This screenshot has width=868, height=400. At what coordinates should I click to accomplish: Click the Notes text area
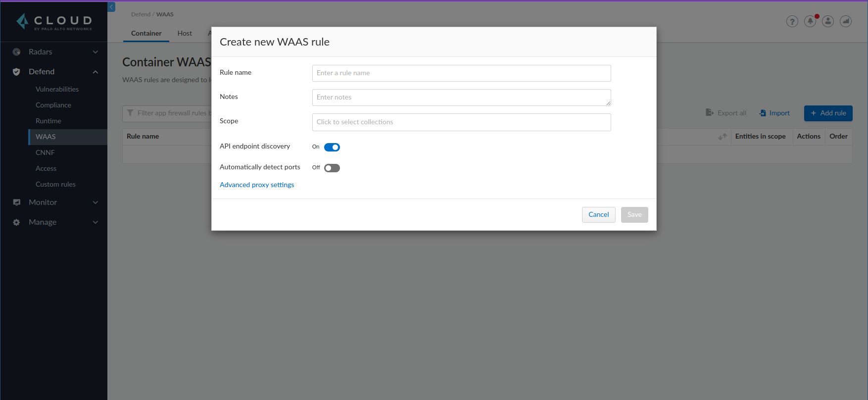click(461, 98)
